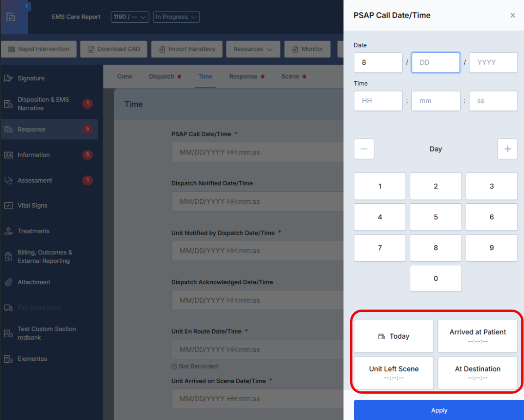Open the 1190 / -- dropdown
Image resolution: width=524 pixels, height=420 pixels.
pos(129,17)
